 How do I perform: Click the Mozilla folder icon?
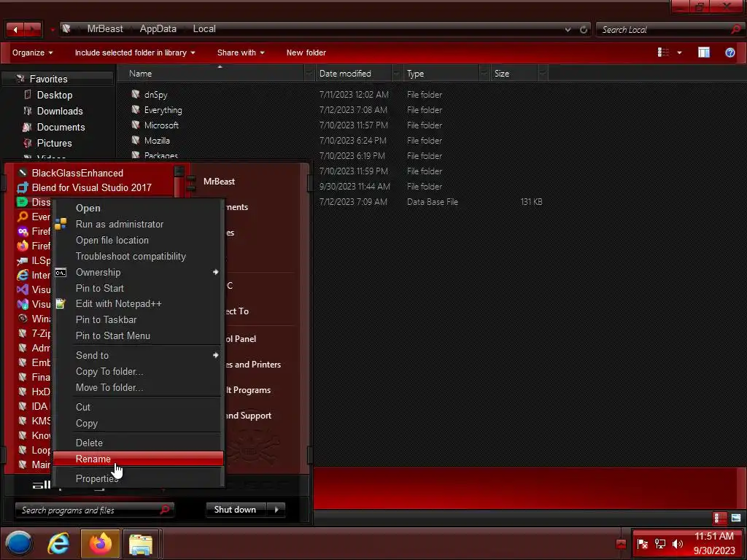coord(136,140)
